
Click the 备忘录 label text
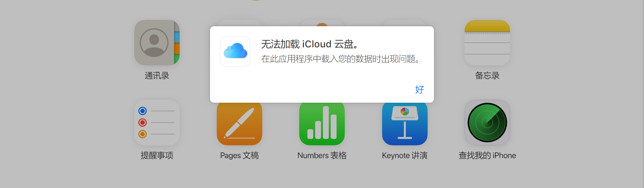click(487, 76)
